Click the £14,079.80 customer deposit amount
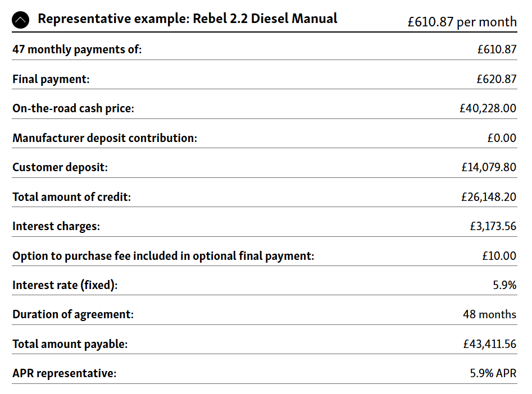532x394 pixels. 488,167
